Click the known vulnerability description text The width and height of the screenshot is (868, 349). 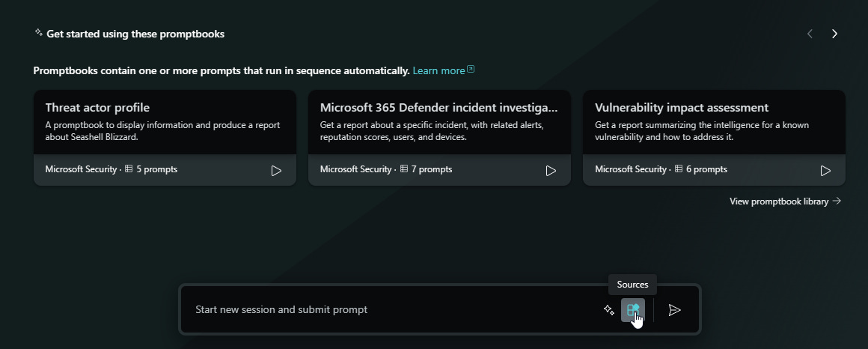click(x=702, y=131)
